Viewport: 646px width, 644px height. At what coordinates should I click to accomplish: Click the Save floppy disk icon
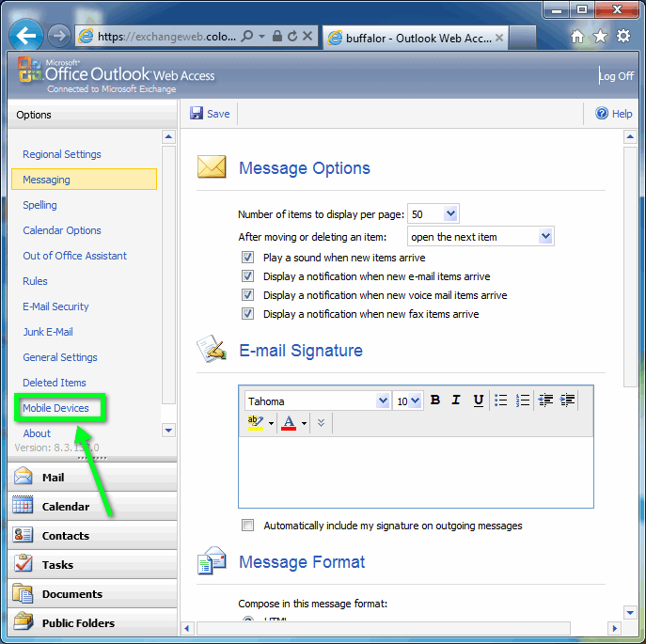coord(197,114)
